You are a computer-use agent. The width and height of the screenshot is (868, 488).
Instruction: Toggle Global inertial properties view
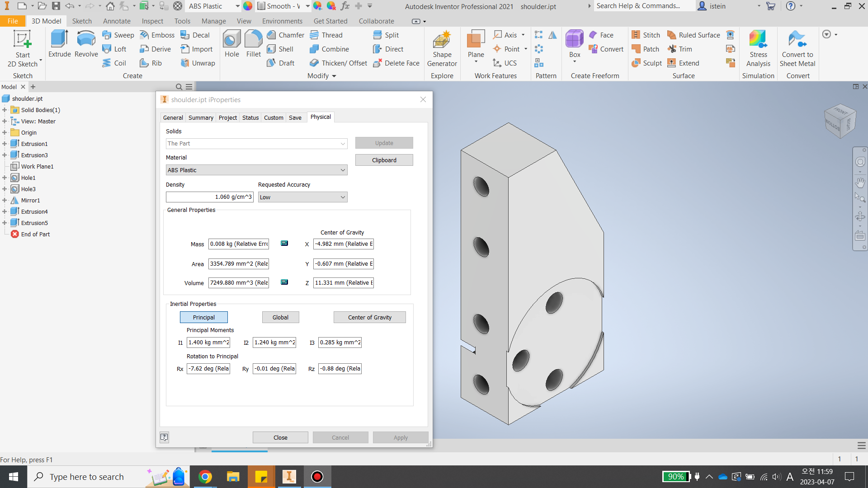coord(280,317)
